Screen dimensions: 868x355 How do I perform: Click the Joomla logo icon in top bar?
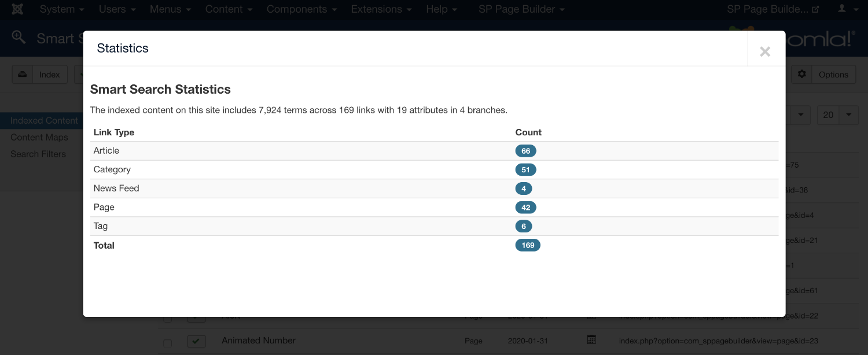[x=17, y=9]
